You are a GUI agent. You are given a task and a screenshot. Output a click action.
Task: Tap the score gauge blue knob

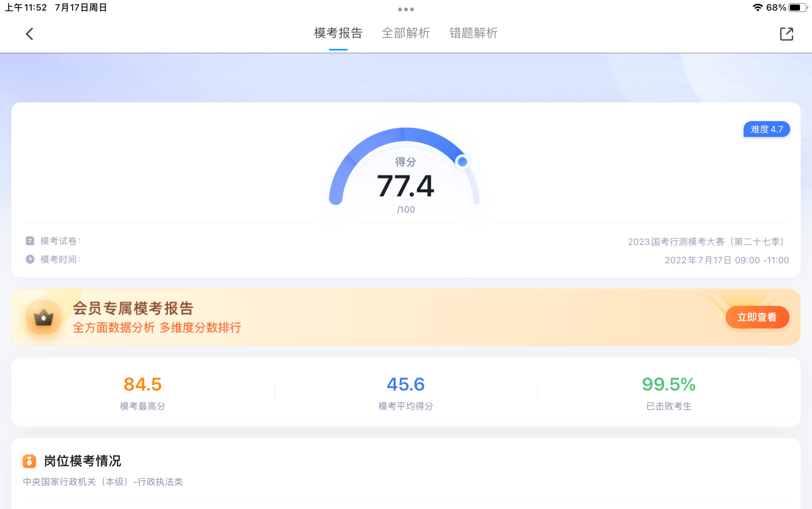(463, 162)
